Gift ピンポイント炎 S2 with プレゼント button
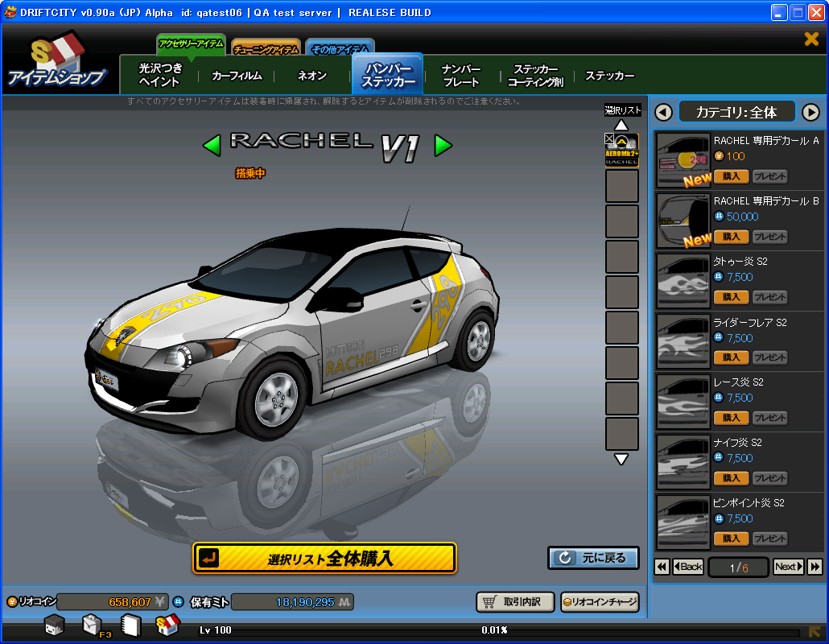Viewport: 829px width, 644px height. coord(769,539)
